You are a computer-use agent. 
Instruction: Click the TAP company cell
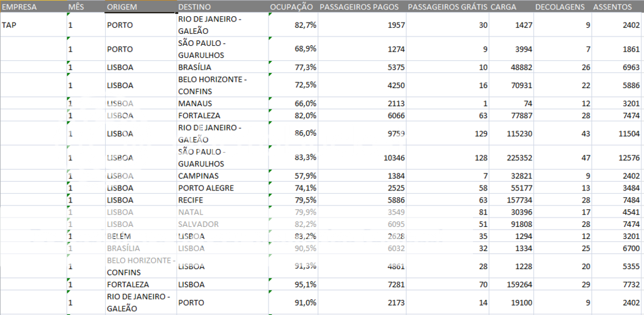coord(9,25)
